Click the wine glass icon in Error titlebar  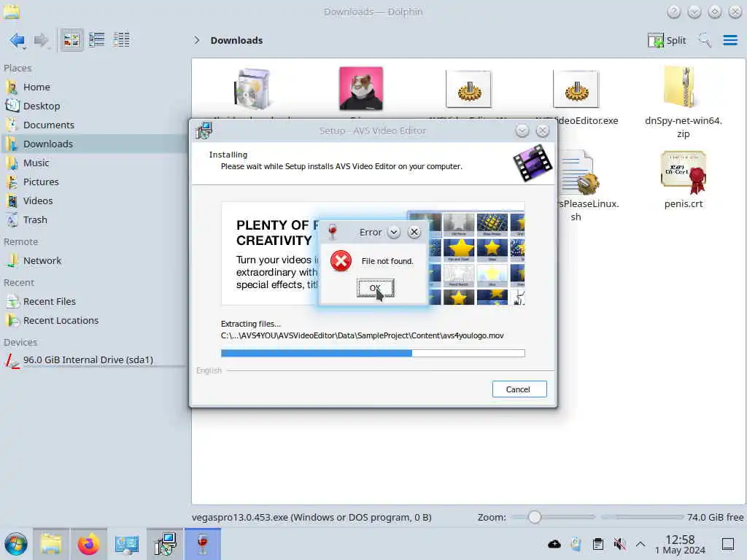click(x=333, y=232)
